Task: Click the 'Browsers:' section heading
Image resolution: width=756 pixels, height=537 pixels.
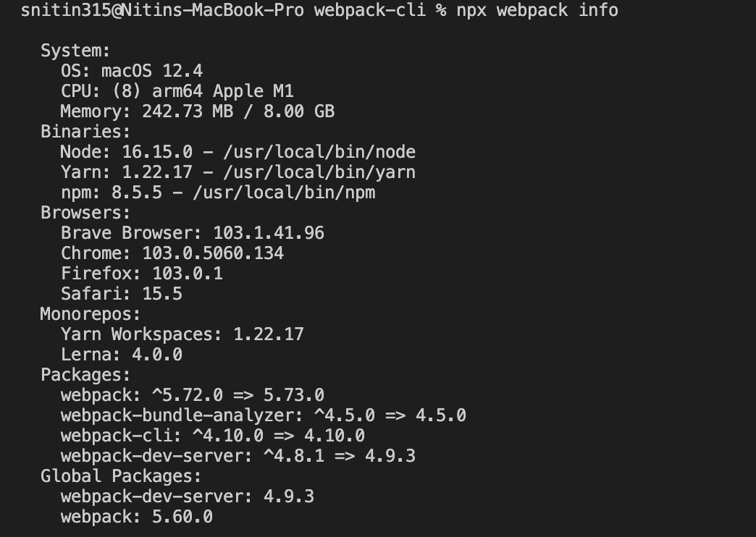Action: pyautogui.click(x=85, y=213)
